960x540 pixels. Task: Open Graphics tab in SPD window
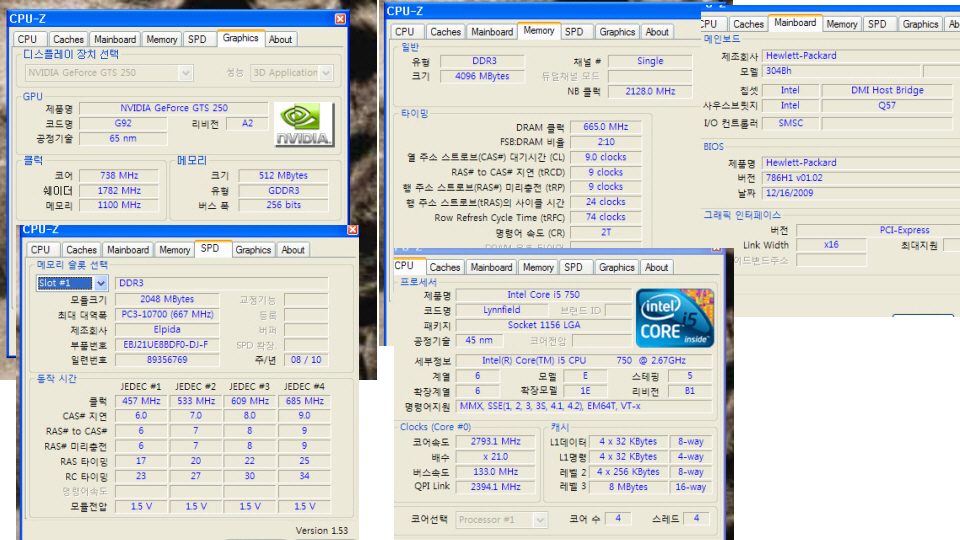tap(253, 250)
